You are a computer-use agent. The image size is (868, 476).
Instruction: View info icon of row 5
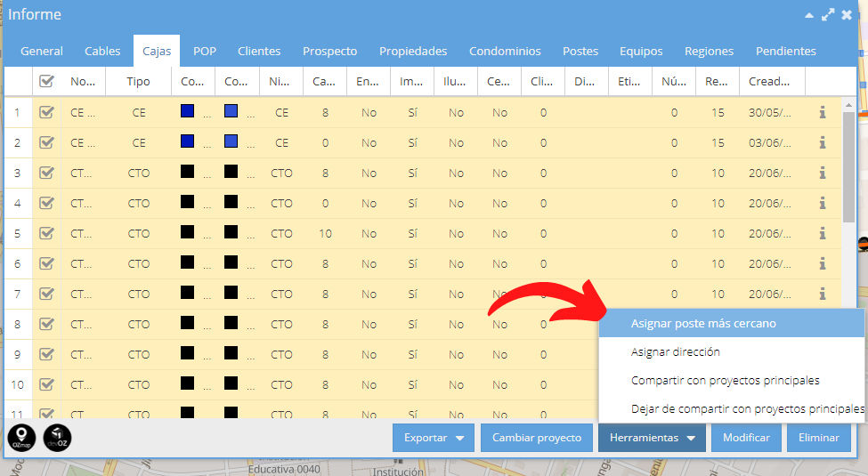(823, 233)
